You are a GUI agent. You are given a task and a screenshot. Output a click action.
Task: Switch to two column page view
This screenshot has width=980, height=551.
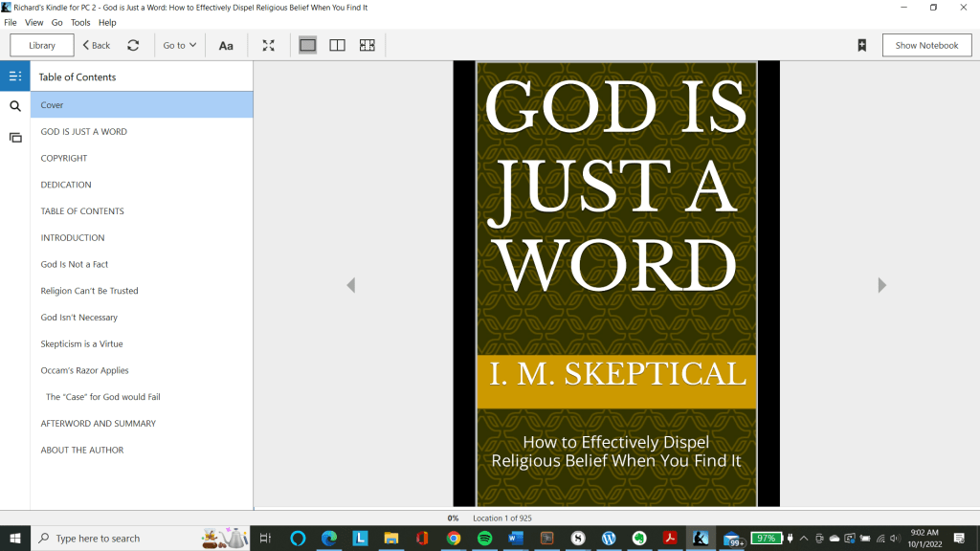click(337, 45)
